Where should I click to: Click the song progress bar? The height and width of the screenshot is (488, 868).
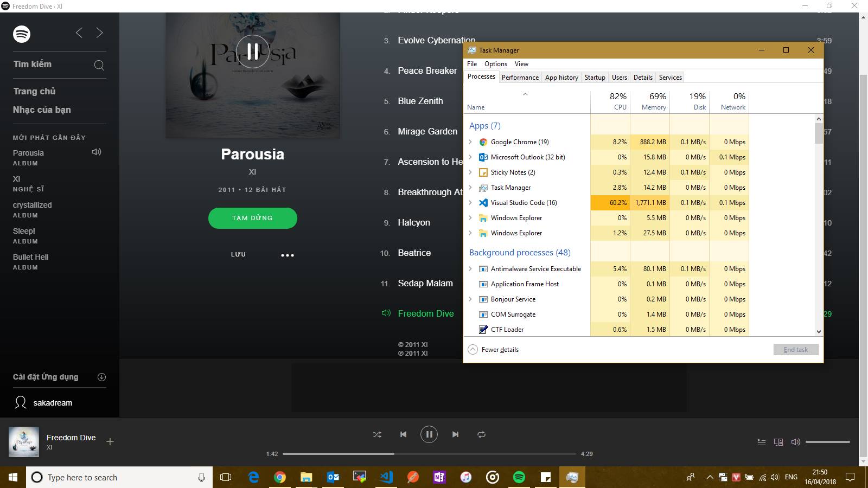429,453
